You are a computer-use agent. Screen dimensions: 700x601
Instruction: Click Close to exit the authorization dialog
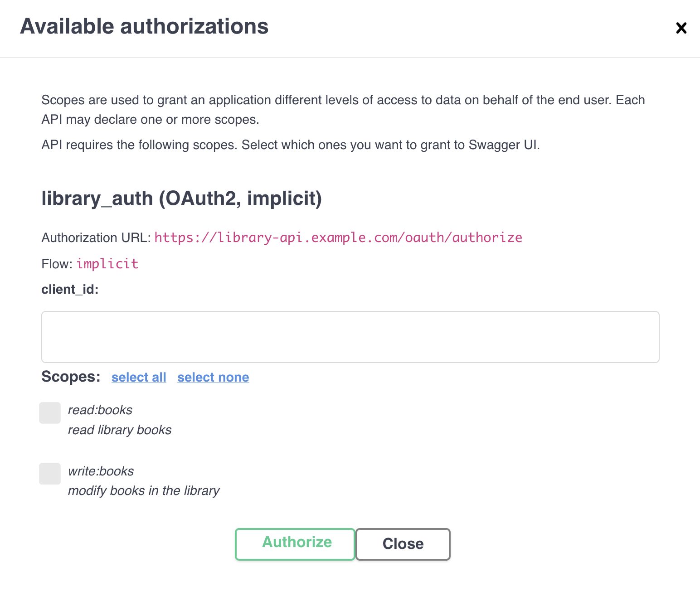(403, 544)
